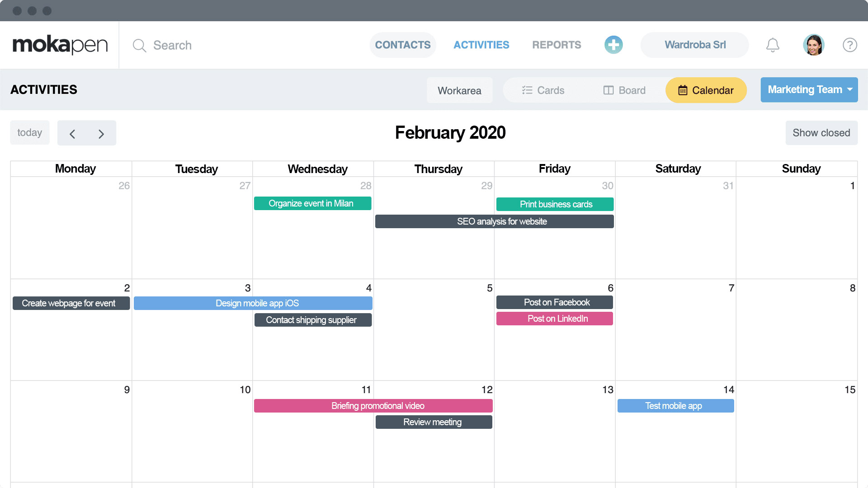Switch to the Contacts tab
The height and width of the screenshot is (488, 868).
point(402,45)
